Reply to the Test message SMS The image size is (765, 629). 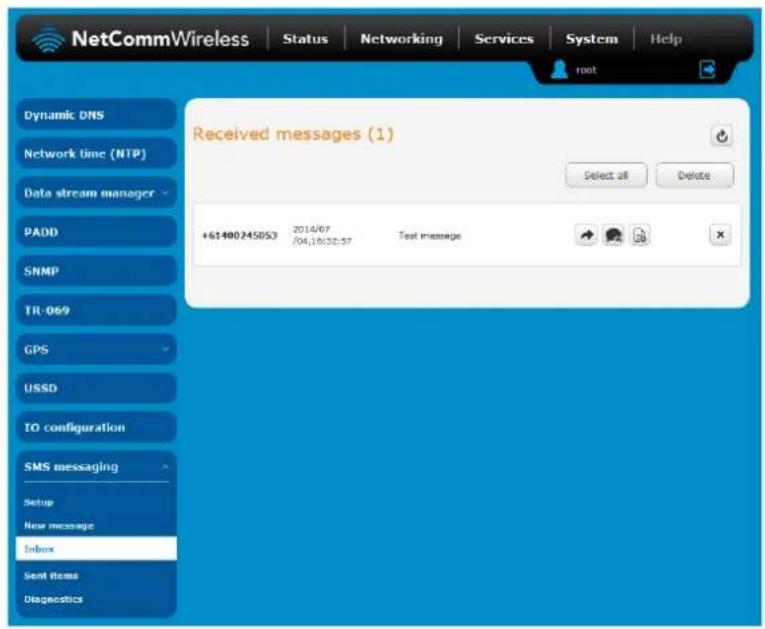click(x=613, y=235)
